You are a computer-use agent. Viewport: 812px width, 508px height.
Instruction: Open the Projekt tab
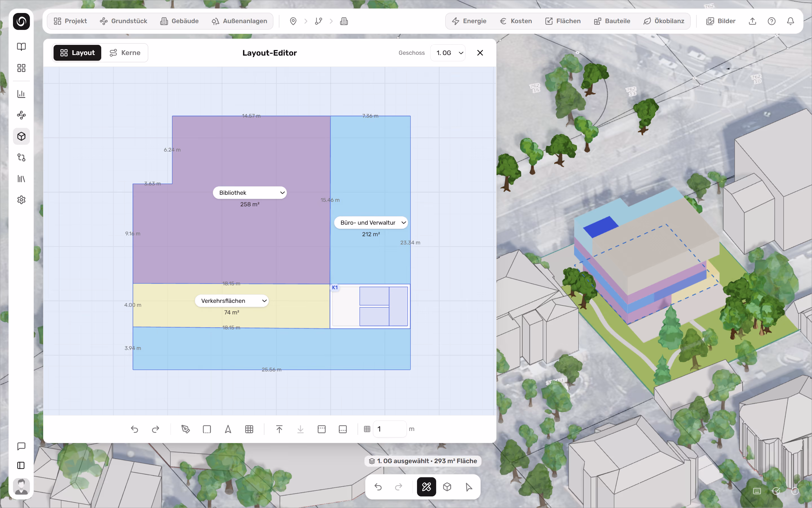tap(70, 21)
